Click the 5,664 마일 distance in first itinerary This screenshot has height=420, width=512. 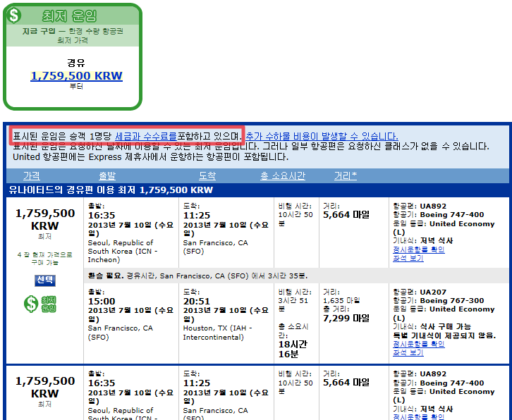click(346, 215)
